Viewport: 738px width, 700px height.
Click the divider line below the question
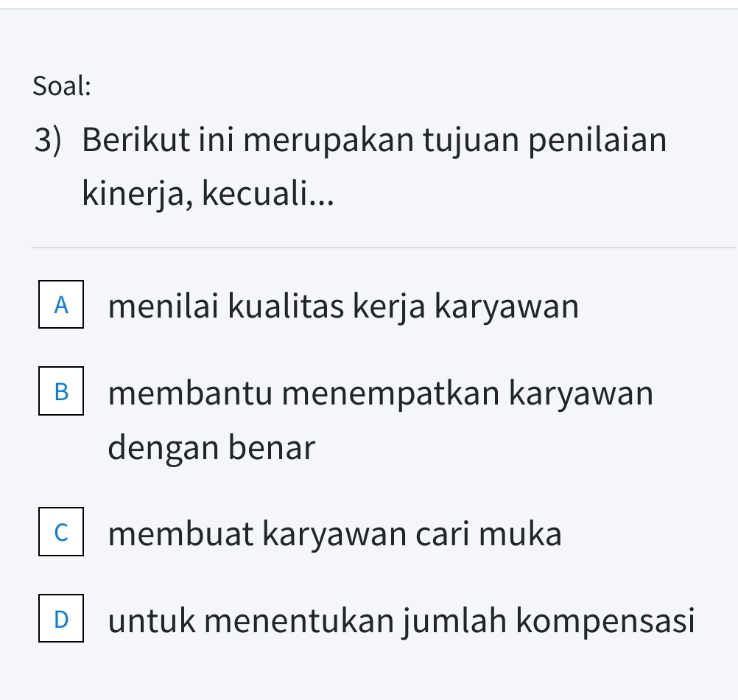pyautogui.click(x=383, y=248)
